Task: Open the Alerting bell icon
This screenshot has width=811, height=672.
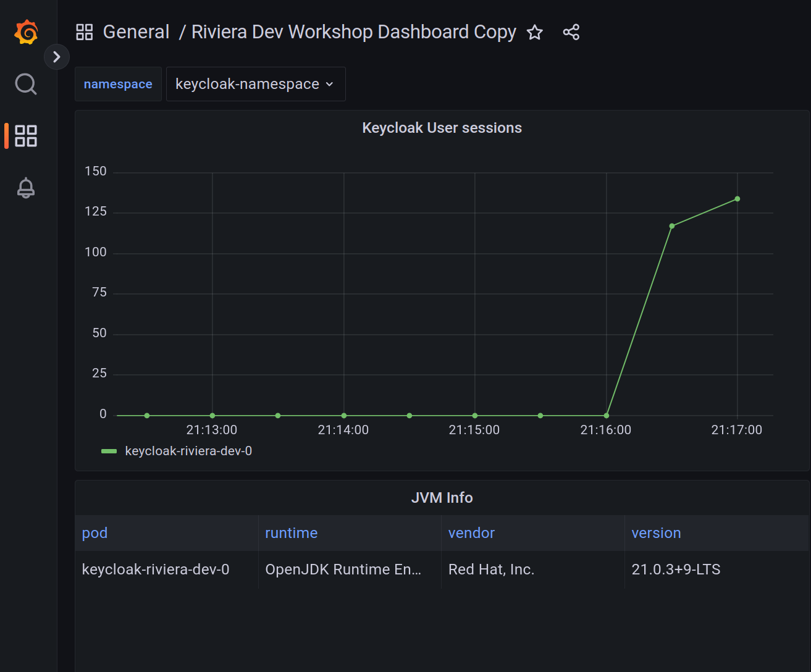Action: (26, 188)
